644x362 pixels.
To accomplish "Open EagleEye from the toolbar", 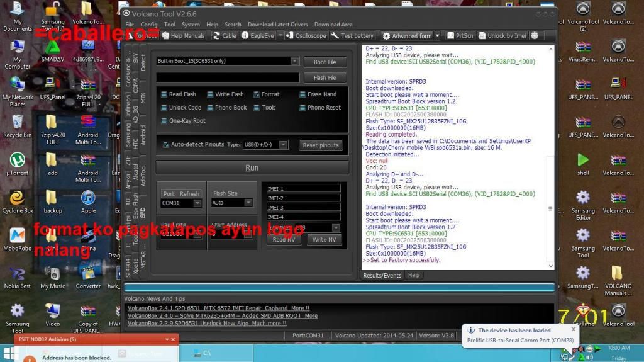I will pos(257,36).
